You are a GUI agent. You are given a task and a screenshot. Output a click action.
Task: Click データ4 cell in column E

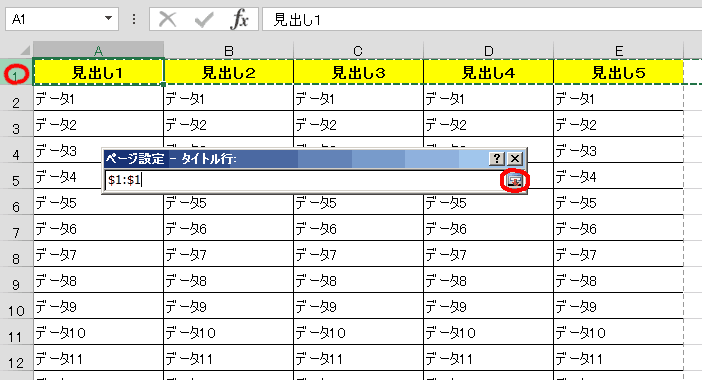pyautogui.click(x=619, y=176)
